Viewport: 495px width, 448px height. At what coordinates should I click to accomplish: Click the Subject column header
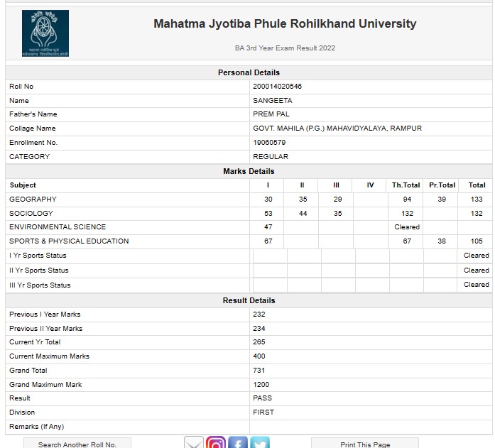coord(23,185)
